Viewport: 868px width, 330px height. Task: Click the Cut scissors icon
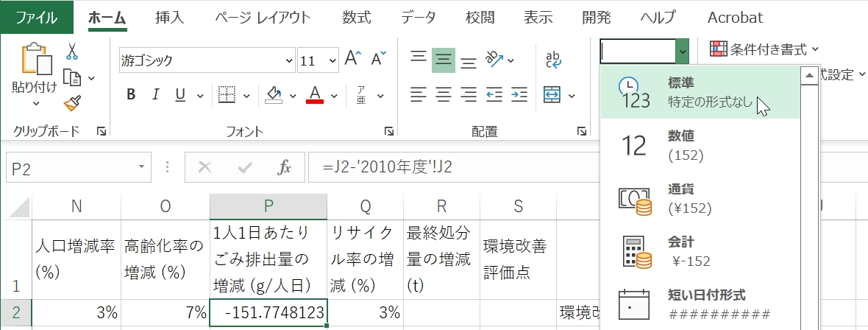pyautogui.click(x=72, y=51)
